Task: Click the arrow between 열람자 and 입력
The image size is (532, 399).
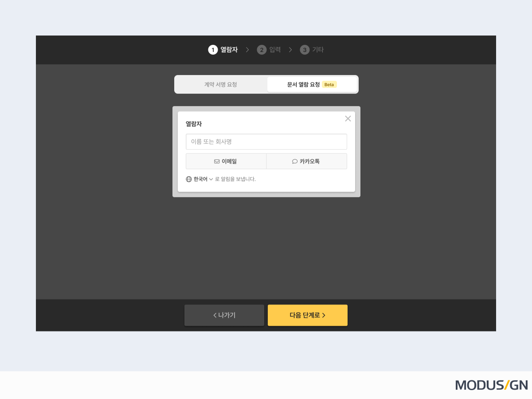Action: point(247,50)
